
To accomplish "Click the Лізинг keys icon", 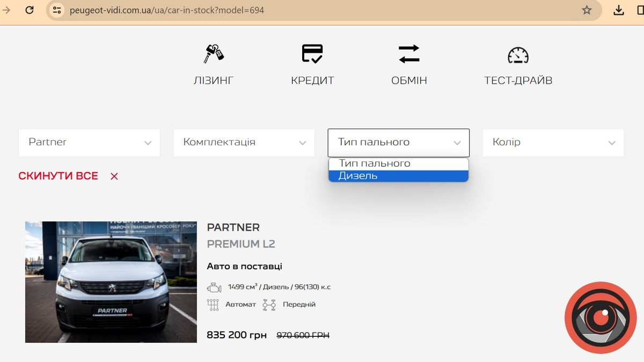I will (x=213, y=53).
